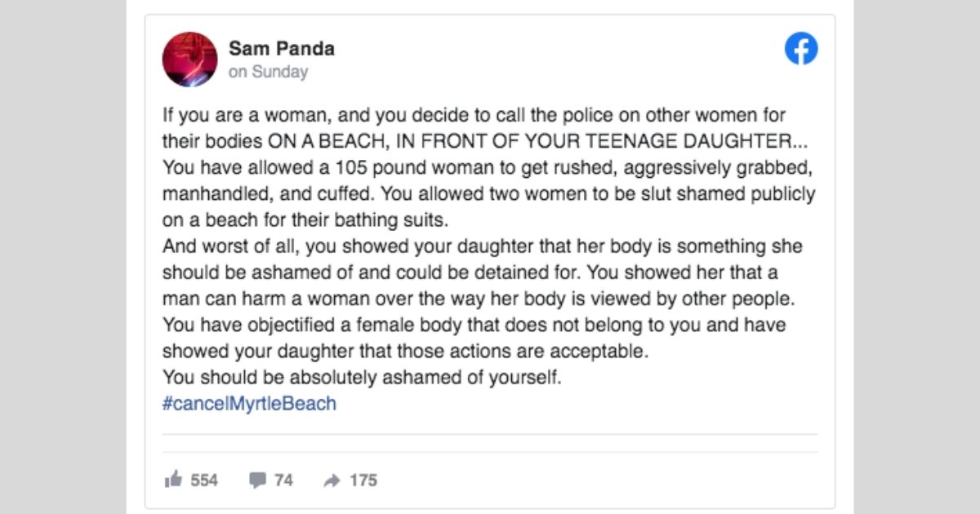Screen dimensions: 980x514
Task: Click the sentence "You should be absolutely ashamed of yourself."
Action: 363,378
